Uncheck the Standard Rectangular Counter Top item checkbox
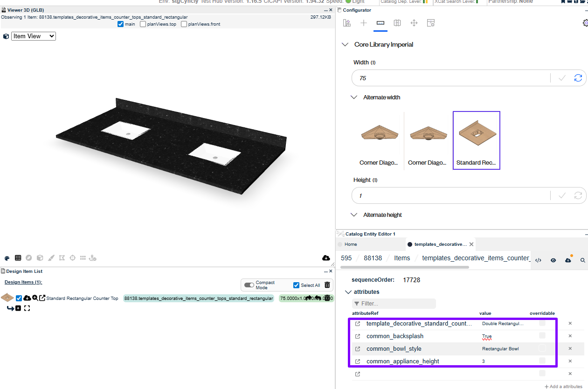 [19, 298]
